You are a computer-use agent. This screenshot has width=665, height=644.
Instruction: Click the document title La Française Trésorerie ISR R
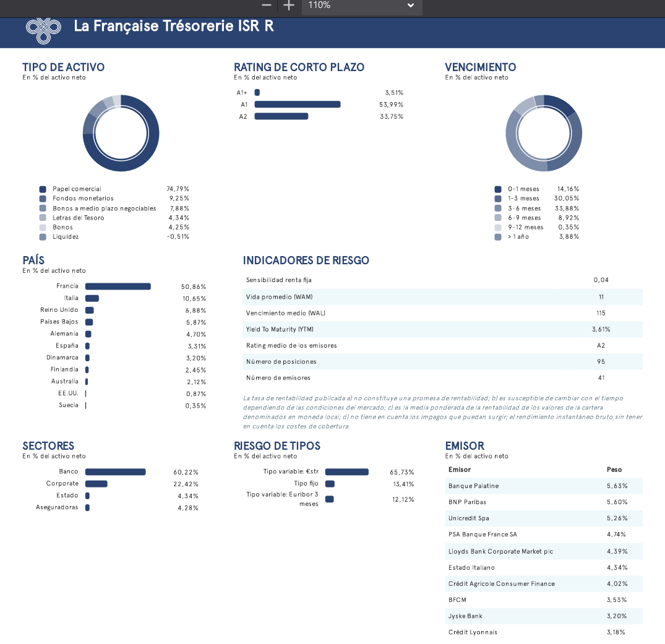point(174,26)
